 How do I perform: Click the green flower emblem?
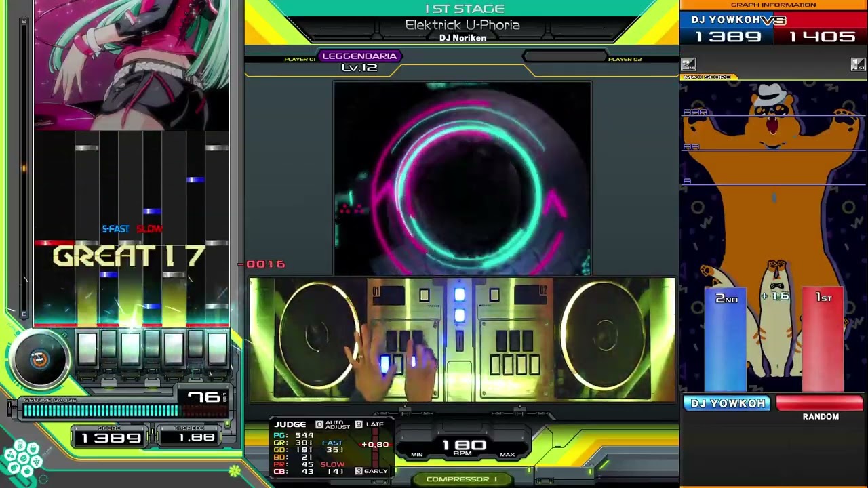pyautogui.click(x=235, y=470)
